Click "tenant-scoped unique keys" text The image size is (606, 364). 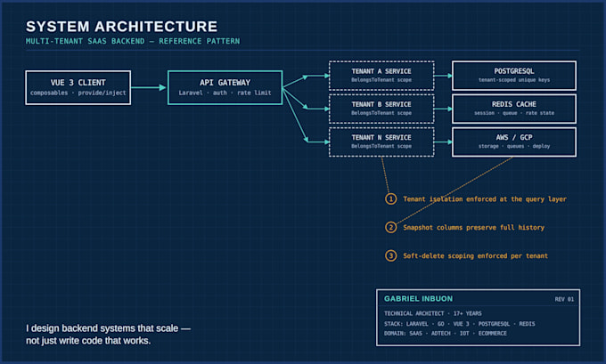click(x=514, y=80)
